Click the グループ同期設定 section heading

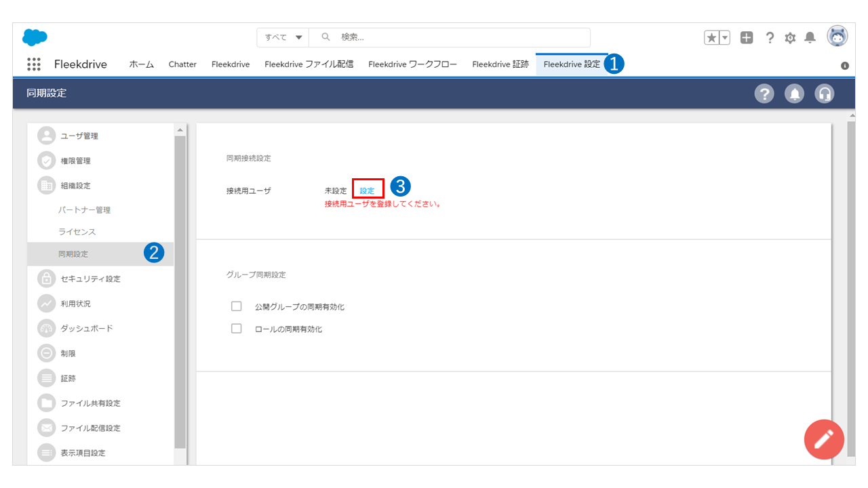point(256,274)
